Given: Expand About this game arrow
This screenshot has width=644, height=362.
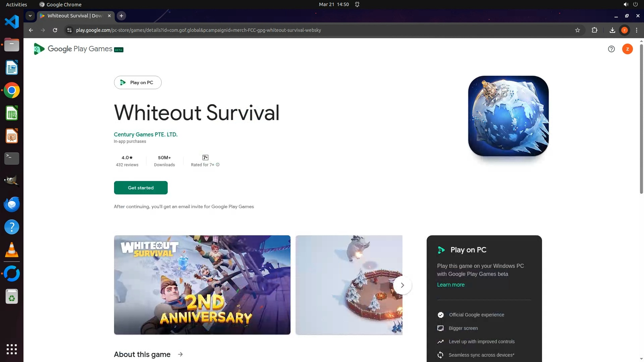Looking at the screenshot, I should pyautogui.click(x=180, y=354).
